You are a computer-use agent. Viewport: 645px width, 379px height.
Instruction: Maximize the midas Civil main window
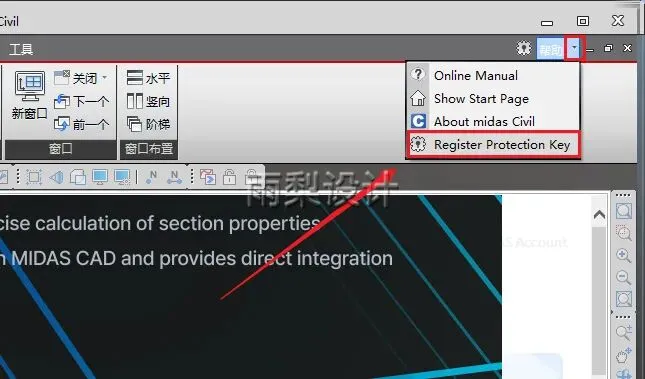[582, 21]
